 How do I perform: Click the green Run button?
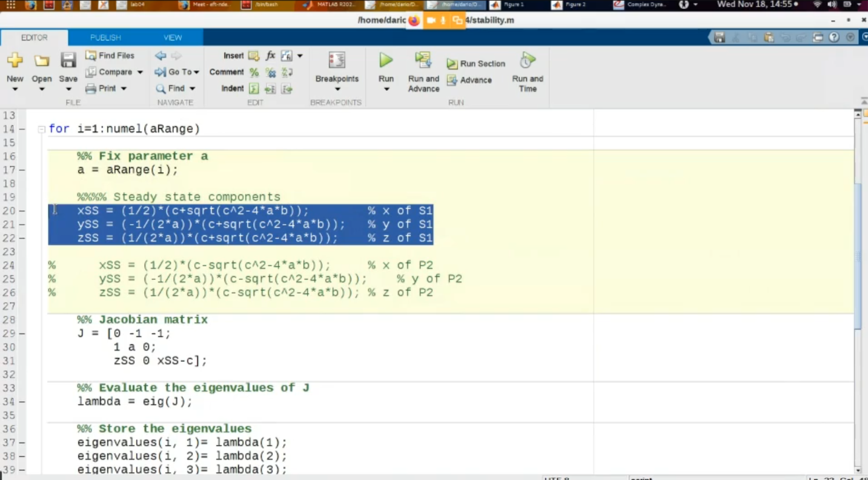click(386, 61)
